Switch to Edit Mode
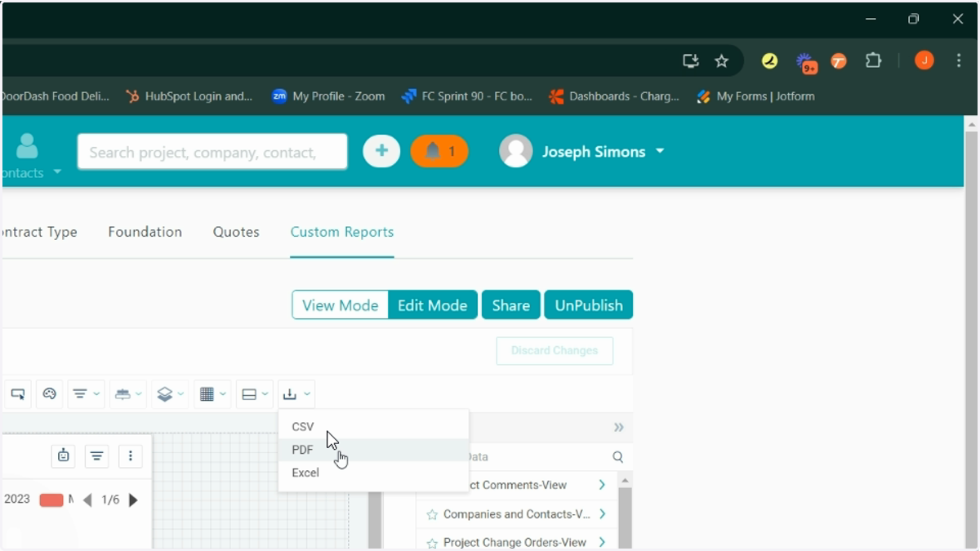The height and width of the screenshot is (551, 980). [433, 305]
